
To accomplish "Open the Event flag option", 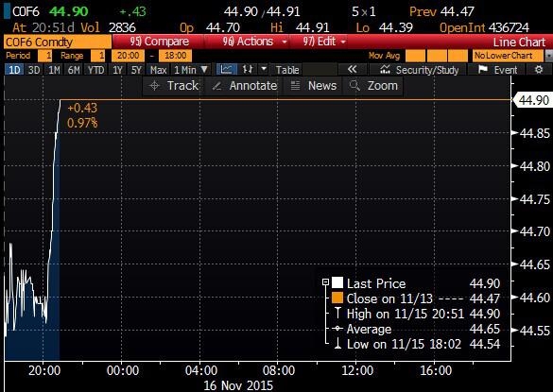I will click(497, 70).
